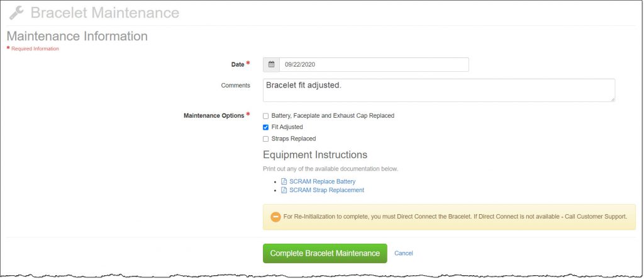Screen dimensions: 644x279
Task: Click the wrench icon beside Bracelet Maintenance
Action: tap(17, 13)
